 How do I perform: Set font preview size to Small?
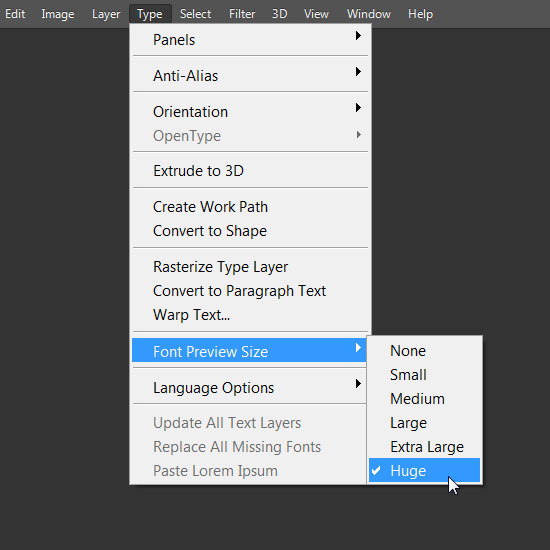424,375
